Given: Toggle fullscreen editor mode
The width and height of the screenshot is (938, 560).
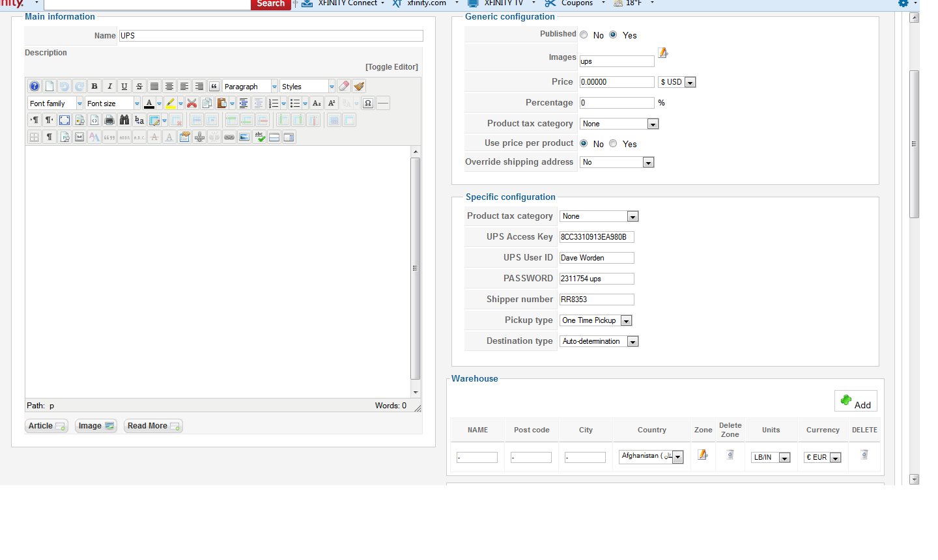Looking at the screenshot, I should [x=64, y=120].
